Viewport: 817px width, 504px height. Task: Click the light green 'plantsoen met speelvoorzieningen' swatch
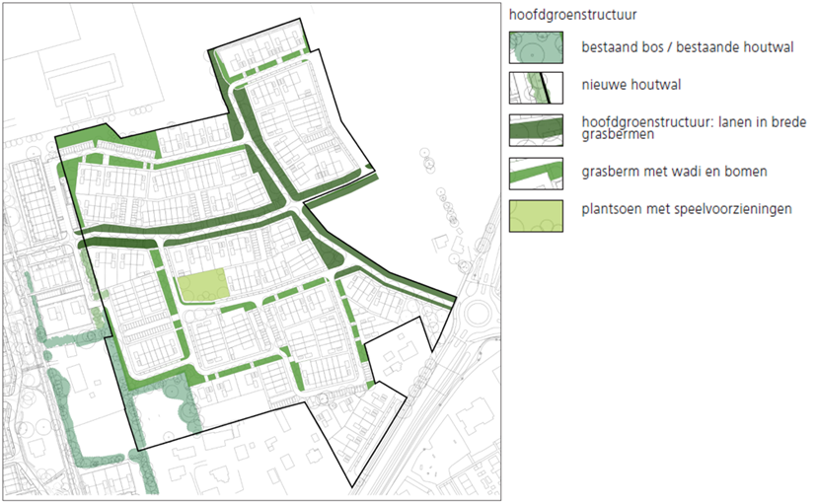tap(536, 216)
